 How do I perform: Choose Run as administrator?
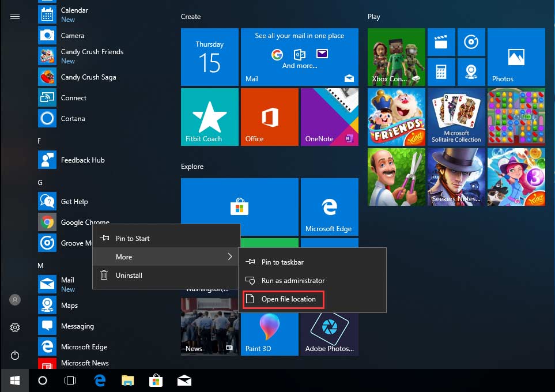[312, 281]
